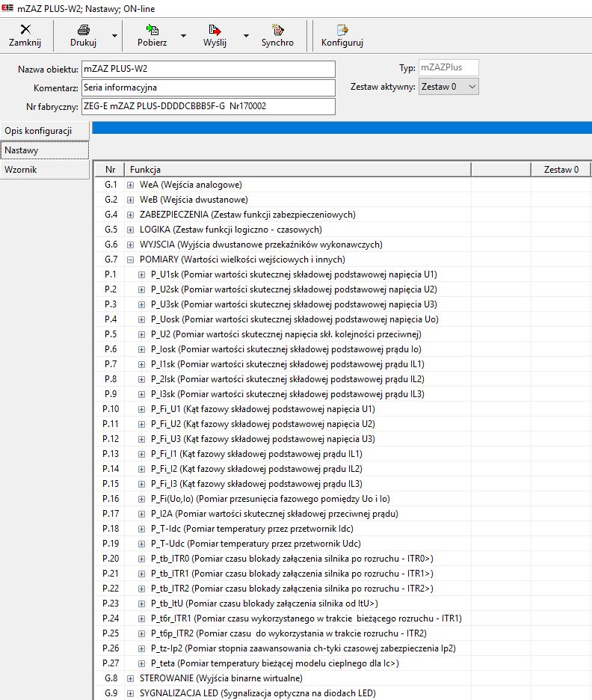Collapse the G.7 POMIARY node
This screenshot has width=592, height=700.
(x=130, y=260)
